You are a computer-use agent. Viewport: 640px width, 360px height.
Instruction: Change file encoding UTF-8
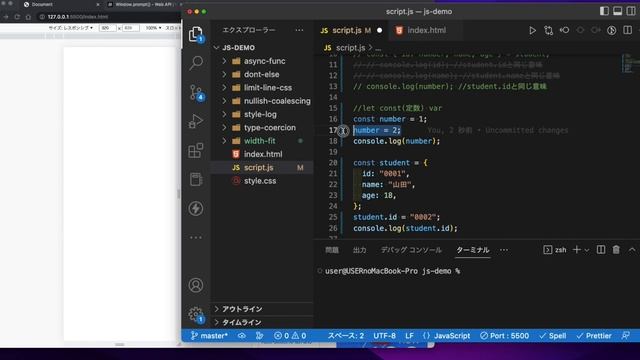click(384, 336)
